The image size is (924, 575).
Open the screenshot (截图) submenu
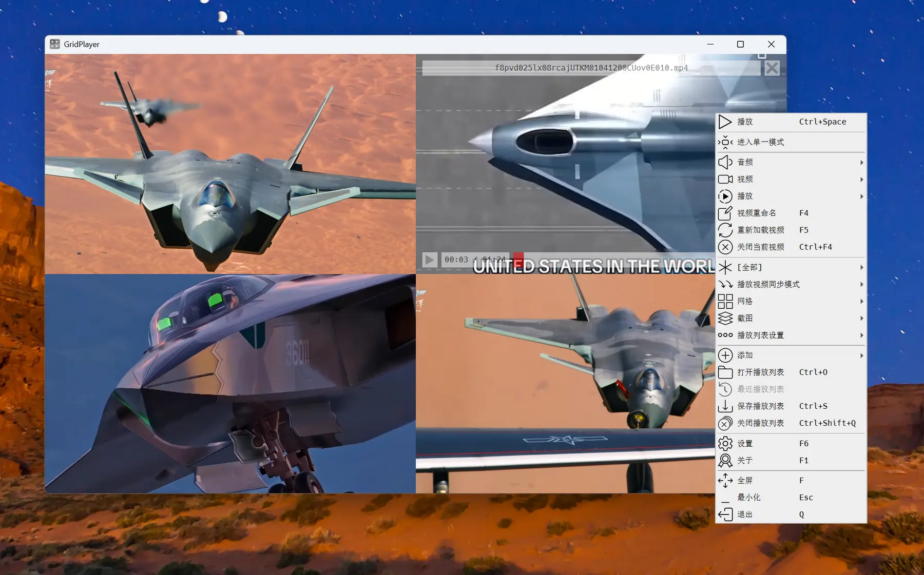791,319
